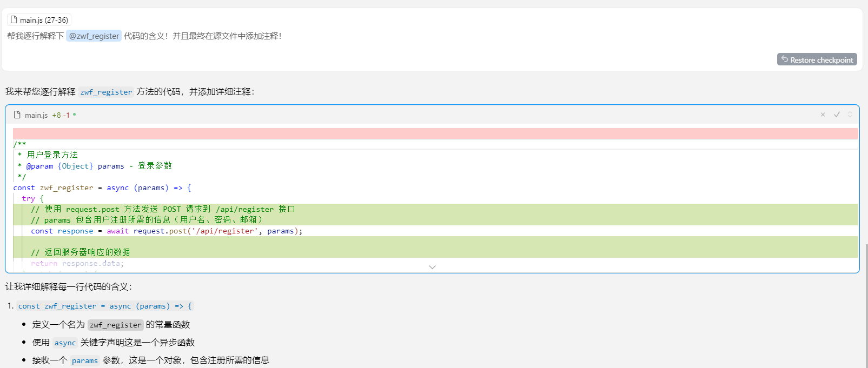Viewport: 868px width, 368px height.
Task: Click the document icon in diff header
Action: [x=17, y=115]
